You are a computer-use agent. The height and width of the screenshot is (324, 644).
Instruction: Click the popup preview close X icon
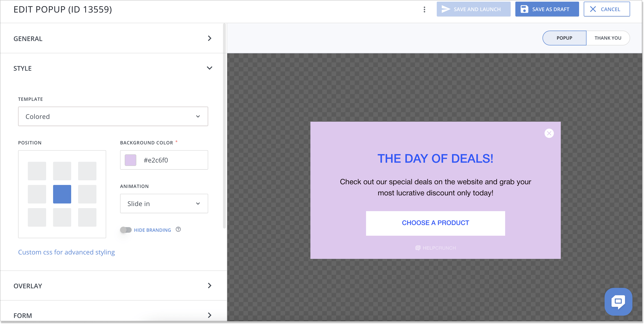click(549, 133)
